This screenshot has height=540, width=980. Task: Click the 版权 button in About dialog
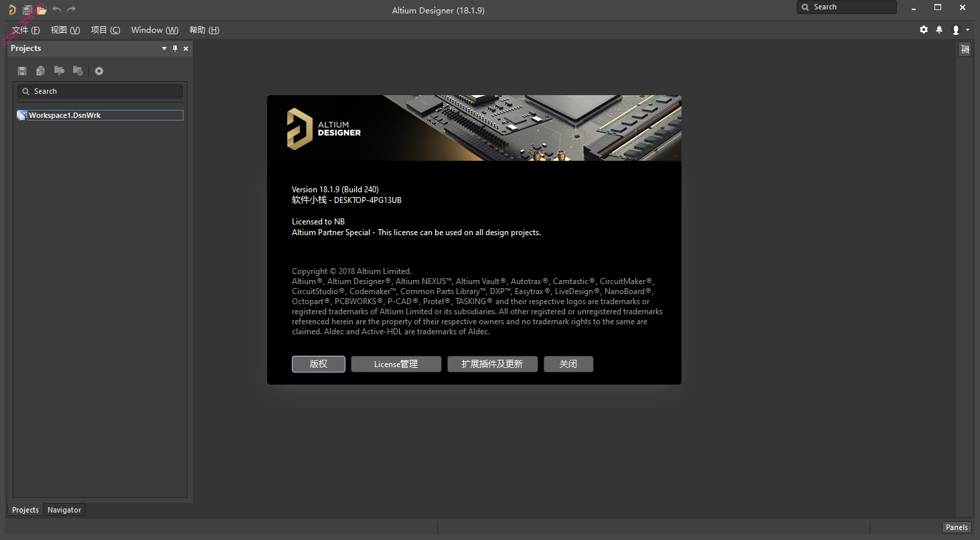point(319,364)
